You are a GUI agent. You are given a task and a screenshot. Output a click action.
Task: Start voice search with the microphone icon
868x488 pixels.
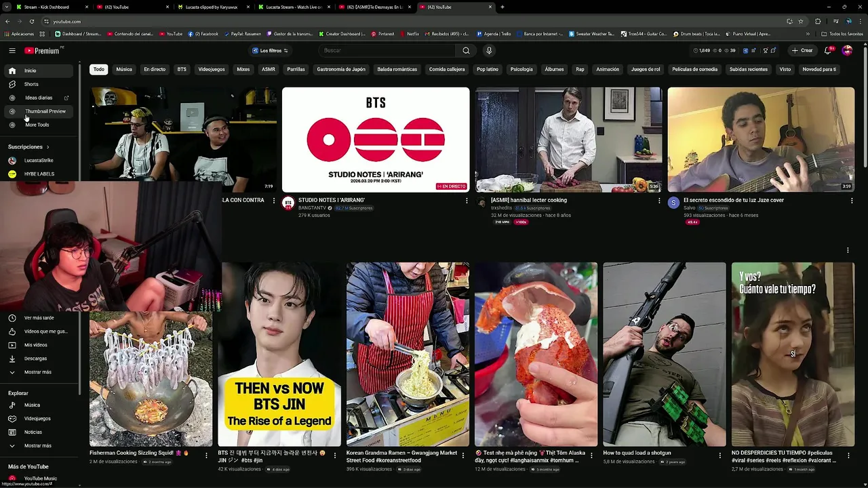489,50
